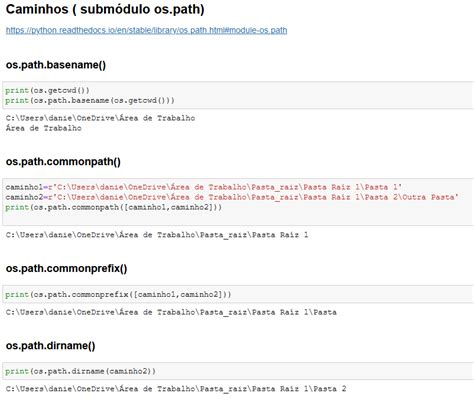Select the os.path.commonpath() heading
This screenshot has width=474, height=400.
coord(63,162)
